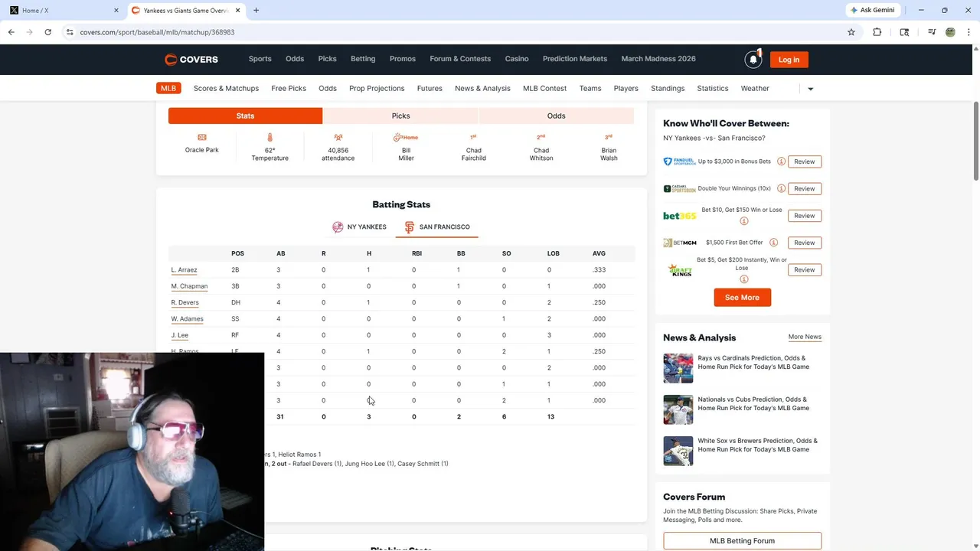The height and width of the screenshot is (551, 980).
Task: Click the page vertical scrollbar
Action: coord(975,142)
